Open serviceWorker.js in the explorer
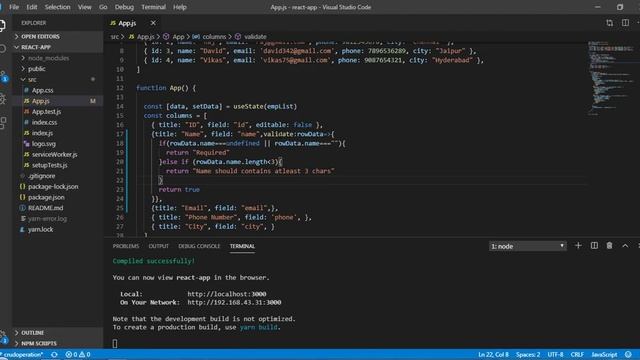Image resolution: width=640 pixels, height=360 pixels. point(54,154)
